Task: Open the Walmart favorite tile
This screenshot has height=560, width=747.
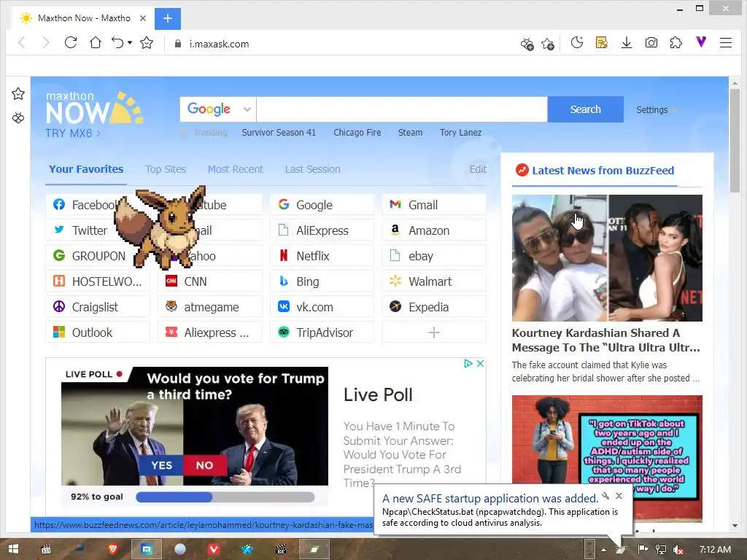Action: [x=434, y=281]
